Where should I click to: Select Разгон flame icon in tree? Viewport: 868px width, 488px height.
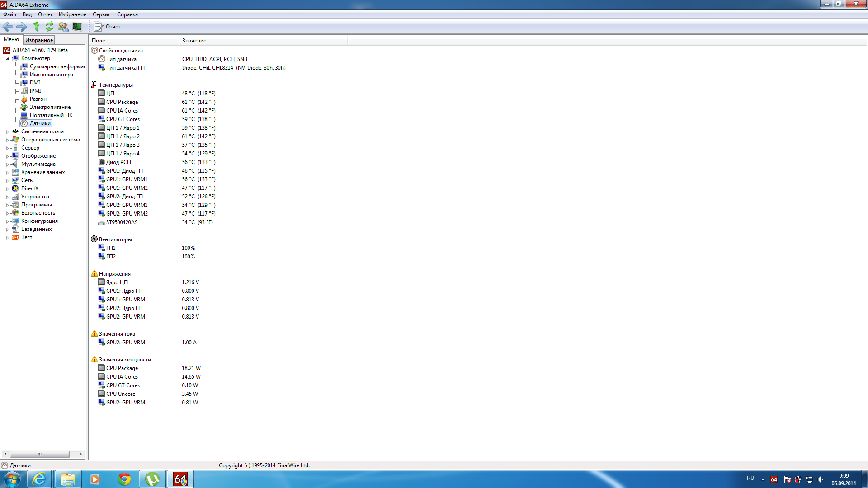(x=24, y=99)
